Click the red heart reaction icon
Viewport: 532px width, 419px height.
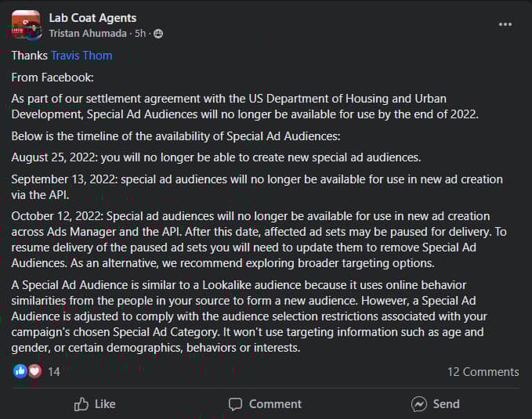(34, 371)
